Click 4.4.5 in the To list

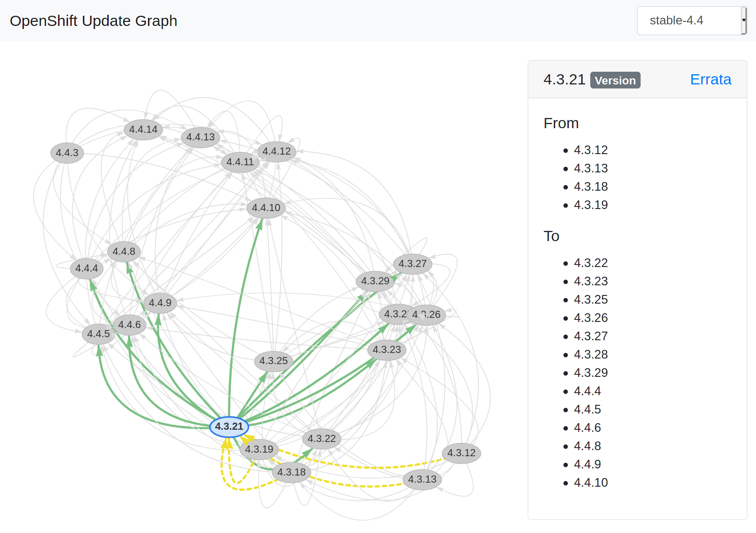point(587,409)
